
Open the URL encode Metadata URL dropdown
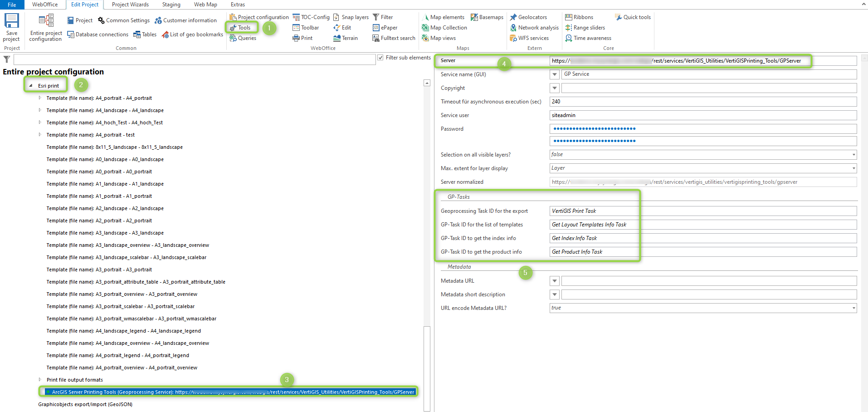pyautogui.click(x=853, y=308)
